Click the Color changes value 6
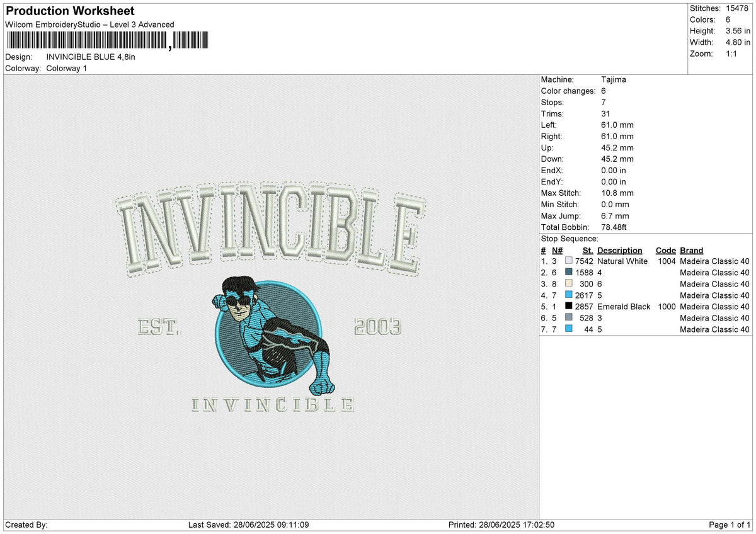 (604, 91)
